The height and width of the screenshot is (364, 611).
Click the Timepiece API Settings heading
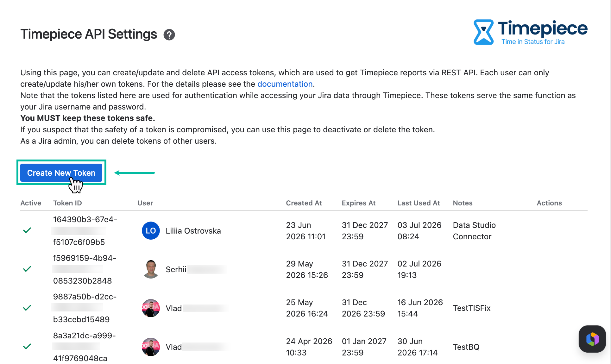coord(89,34)
